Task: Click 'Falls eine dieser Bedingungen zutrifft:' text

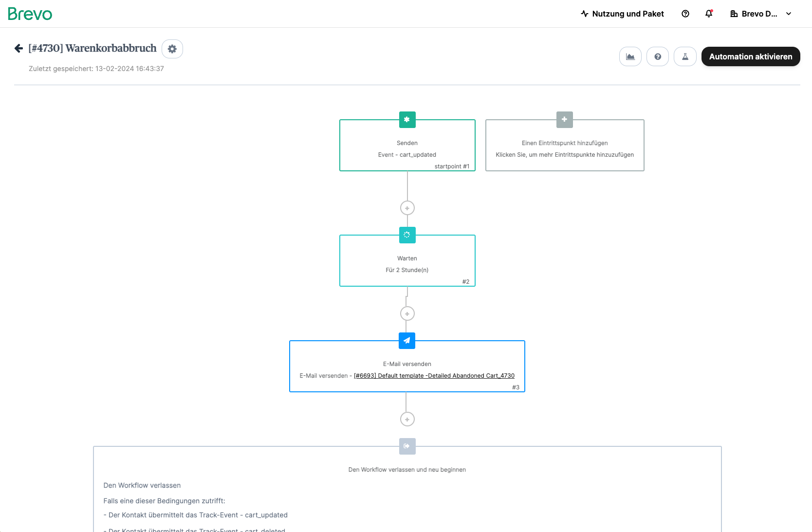Action: coord(165,501)
